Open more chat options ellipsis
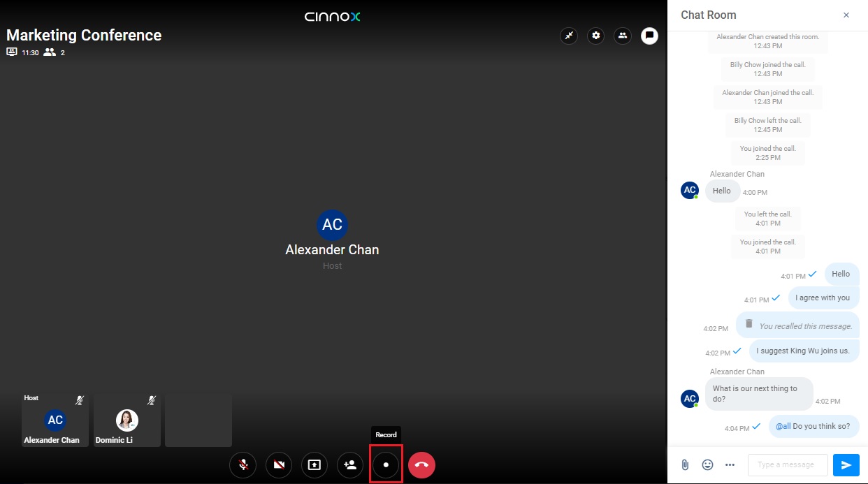 click(730, 464)
